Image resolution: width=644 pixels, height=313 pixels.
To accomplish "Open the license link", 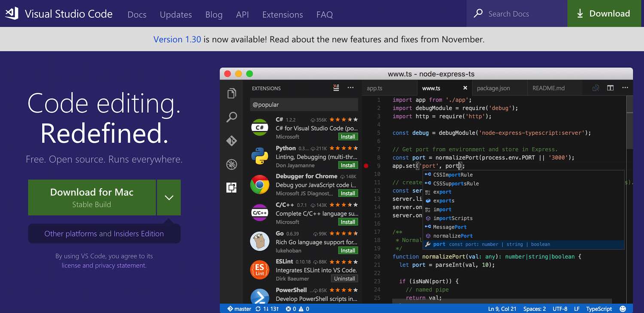I will pyautogui.click(x=72, y=265).
